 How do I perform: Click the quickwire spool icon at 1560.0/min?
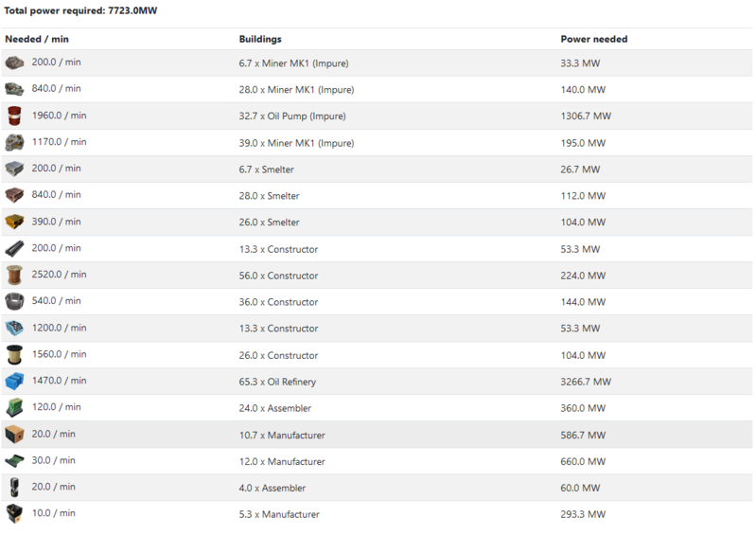coord(14,354)
